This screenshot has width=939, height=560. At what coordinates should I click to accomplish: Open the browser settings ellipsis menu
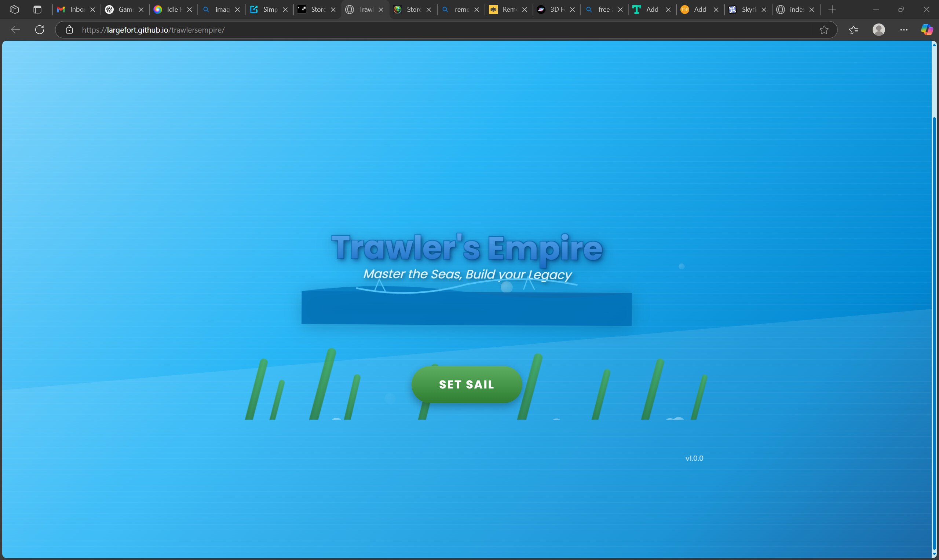903,30
